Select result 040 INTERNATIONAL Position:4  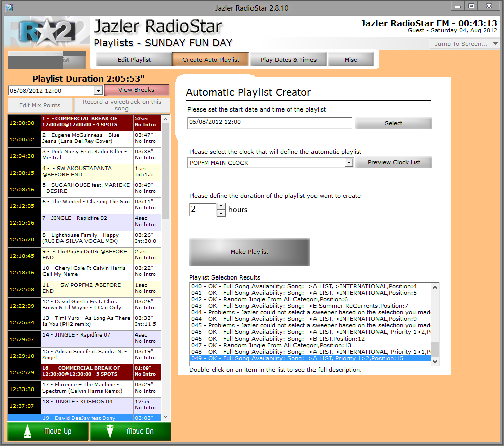click(x=310, y=286)
